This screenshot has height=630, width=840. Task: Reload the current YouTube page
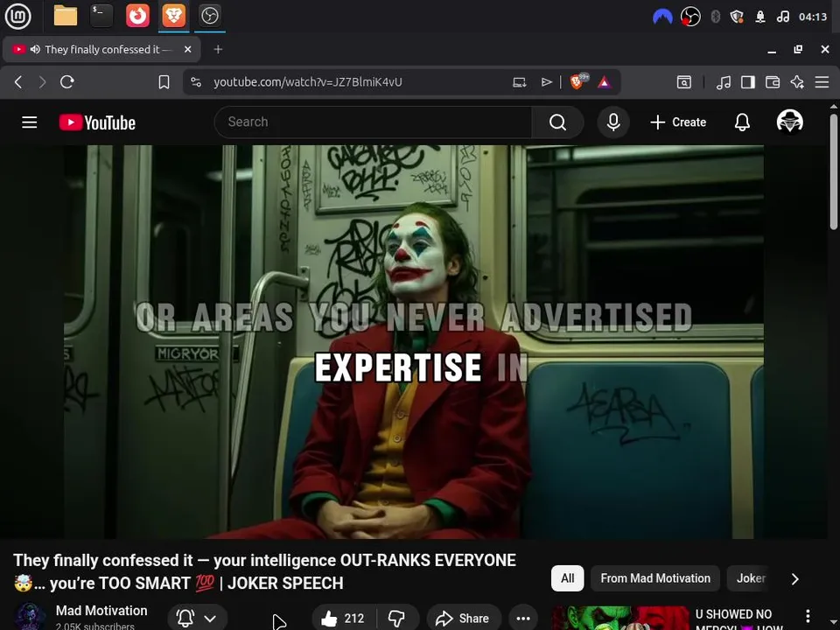[67, 82]
